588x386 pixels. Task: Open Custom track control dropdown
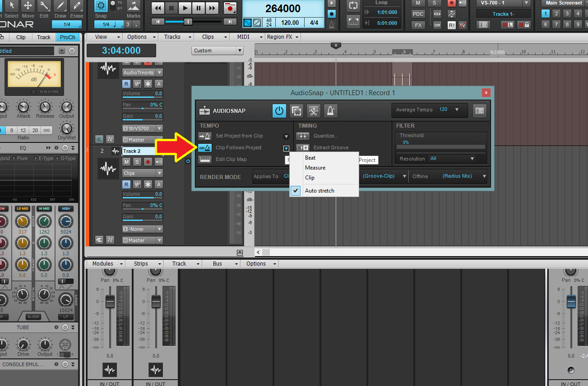218,51
